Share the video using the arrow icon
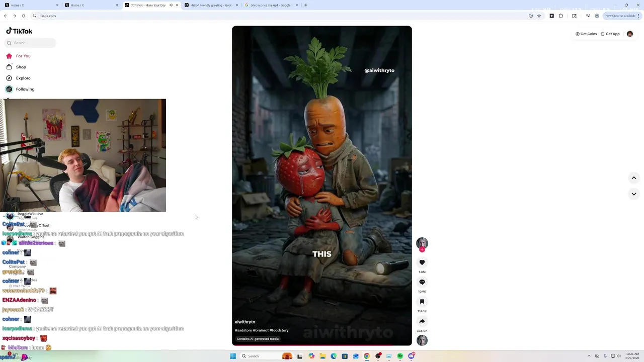The height and width of the screenshot is (362, 644). point(422,321)
